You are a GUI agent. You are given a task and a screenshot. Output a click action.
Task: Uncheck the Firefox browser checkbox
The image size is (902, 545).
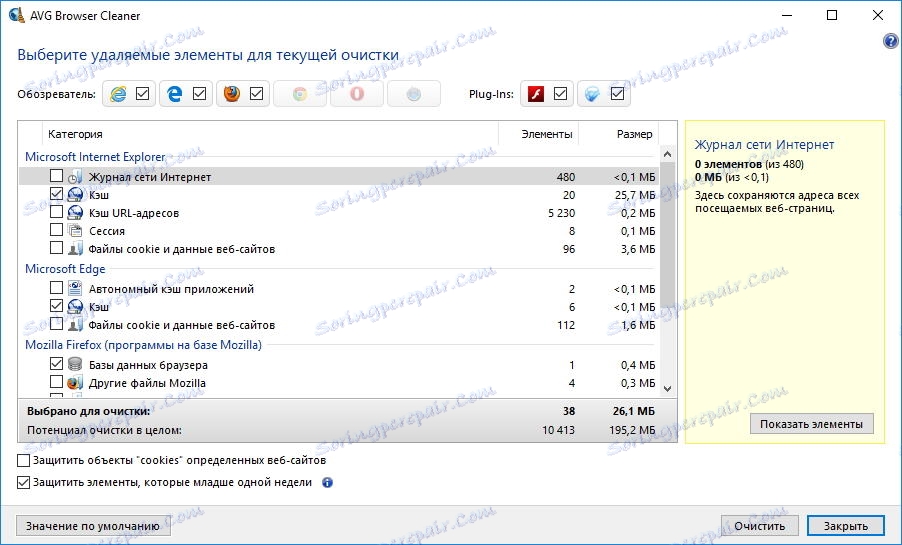point(257,93)
